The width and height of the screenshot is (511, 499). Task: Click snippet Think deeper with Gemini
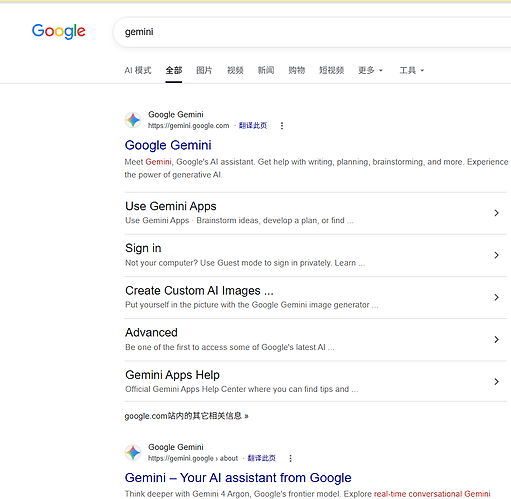tap(307, 494)
